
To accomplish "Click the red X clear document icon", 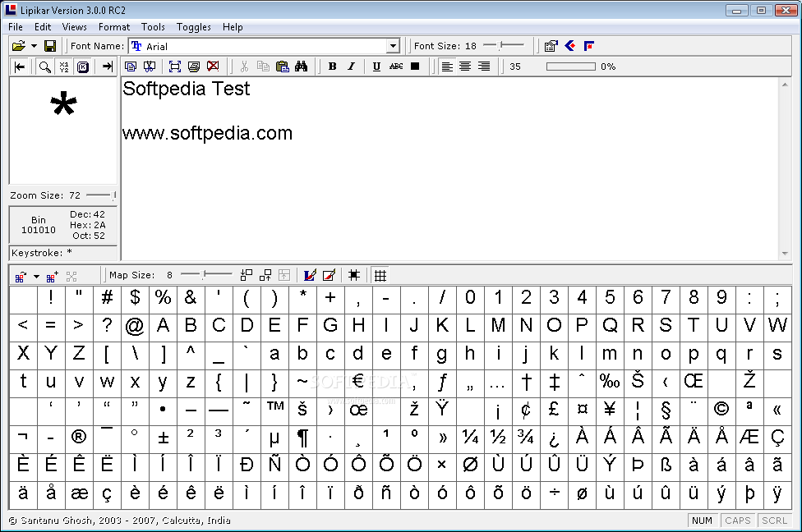I will 213,66.
